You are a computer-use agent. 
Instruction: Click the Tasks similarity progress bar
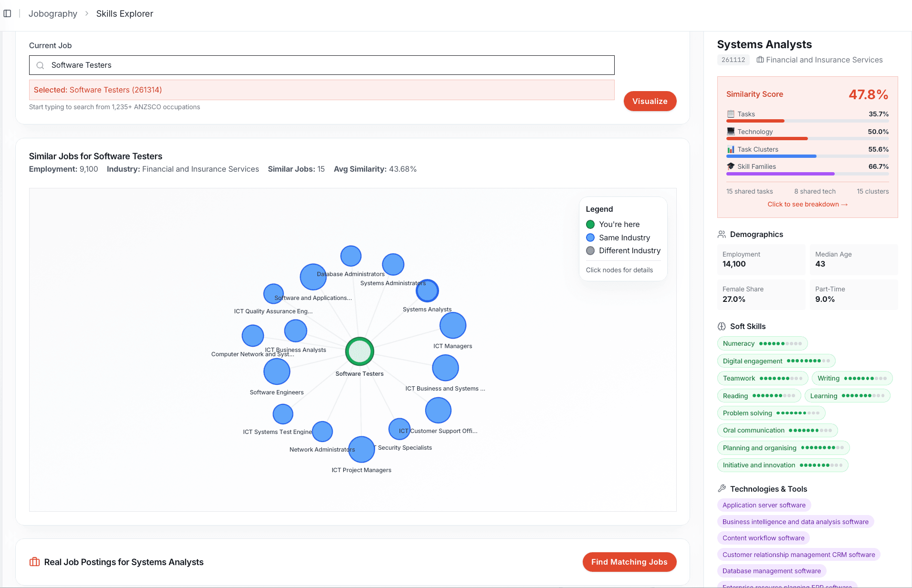click(807, 121)
